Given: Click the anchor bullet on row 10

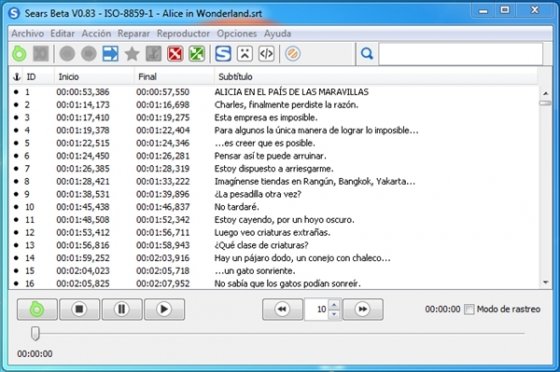Looking at the screenshot, I should [16, 207].
